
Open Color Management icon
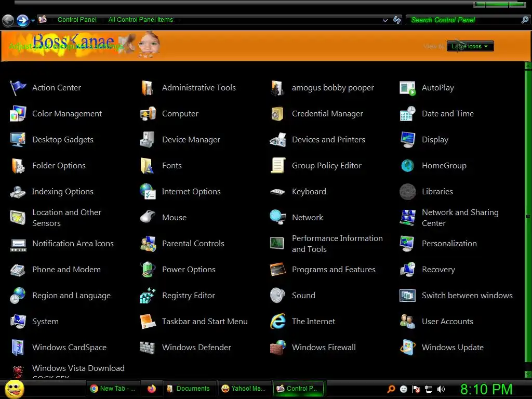pos(18,114)
